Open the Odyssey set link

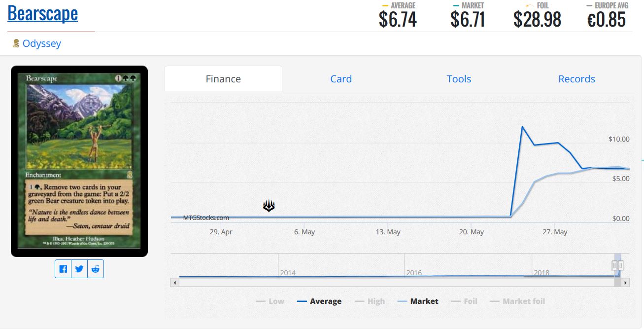click(x=42, y=43)
